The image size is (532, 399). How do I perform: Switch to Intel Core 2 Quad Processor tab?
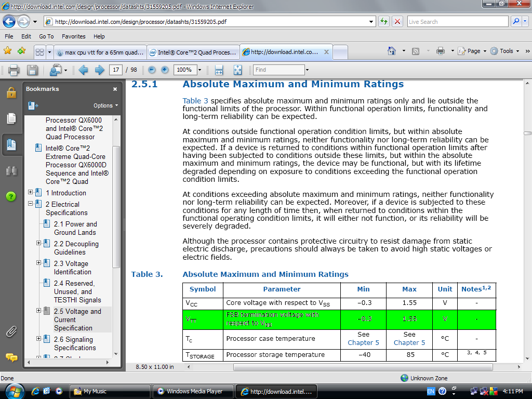pos(193,52)
